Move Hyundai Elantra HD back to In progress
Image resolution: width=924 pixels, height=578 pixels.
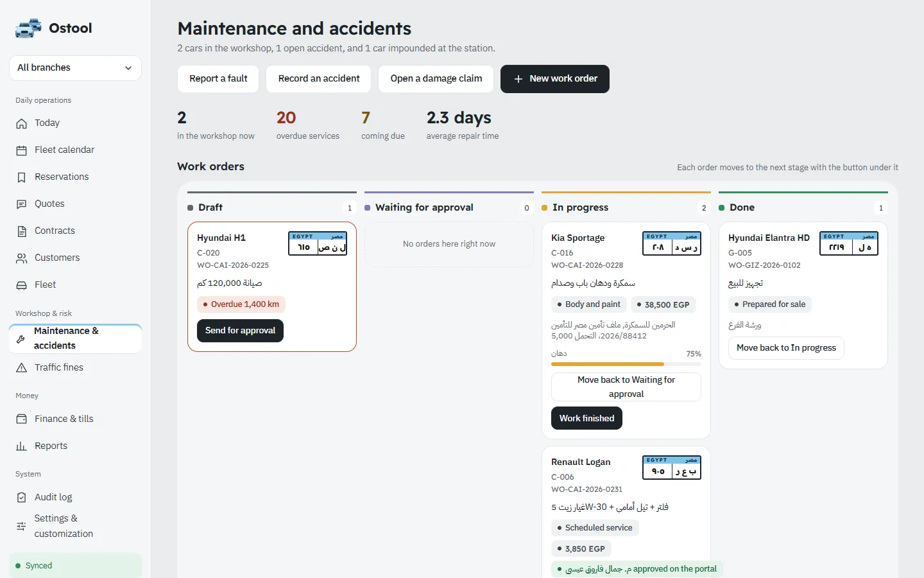pyautogui.click(x=786, y=348)
